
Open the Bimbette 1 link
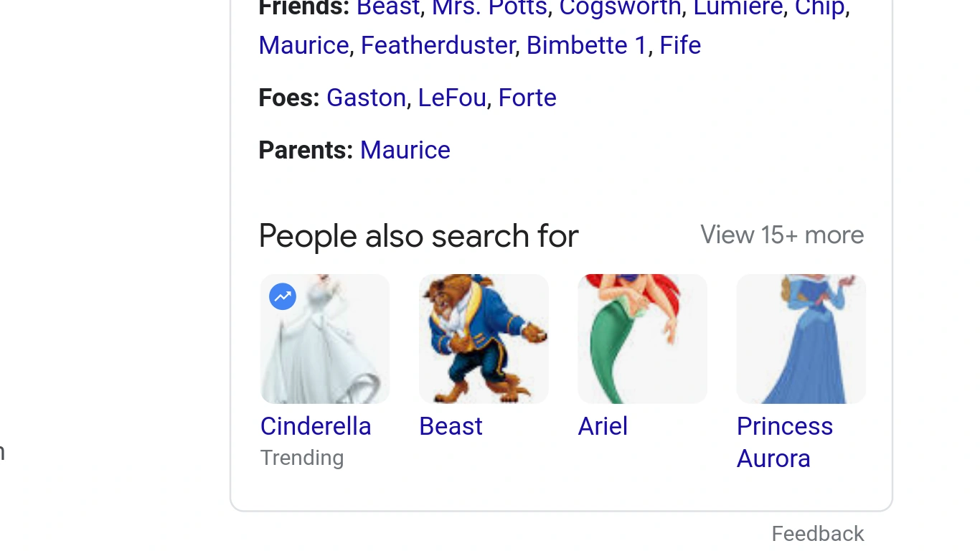point(587,45)
